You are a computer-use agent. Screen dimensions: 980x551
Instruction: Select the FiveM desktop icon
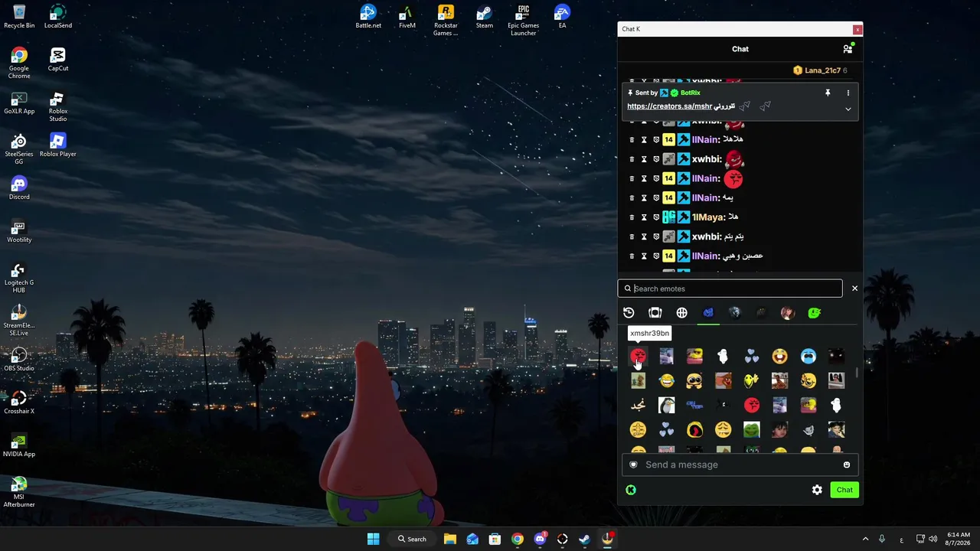point(407,17)
